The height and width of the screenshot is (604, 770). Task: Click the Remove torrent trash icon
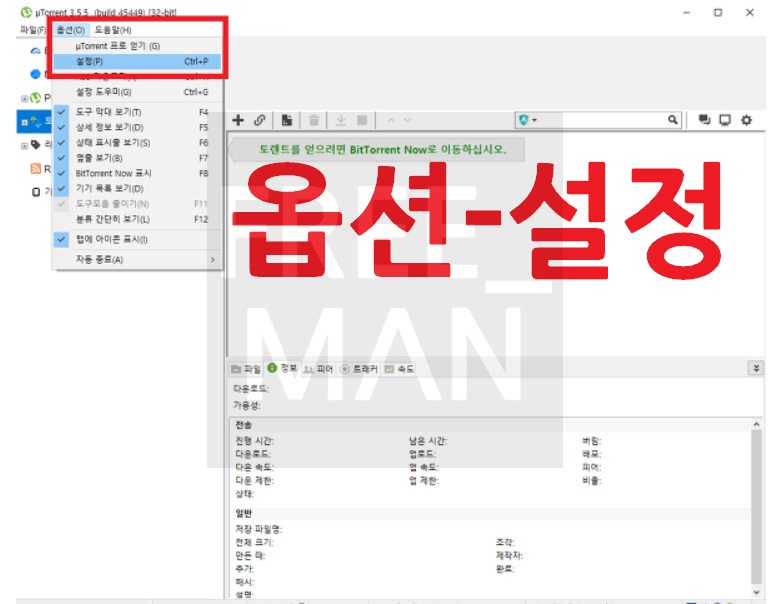pyautogui.click(x=314, y=120)
